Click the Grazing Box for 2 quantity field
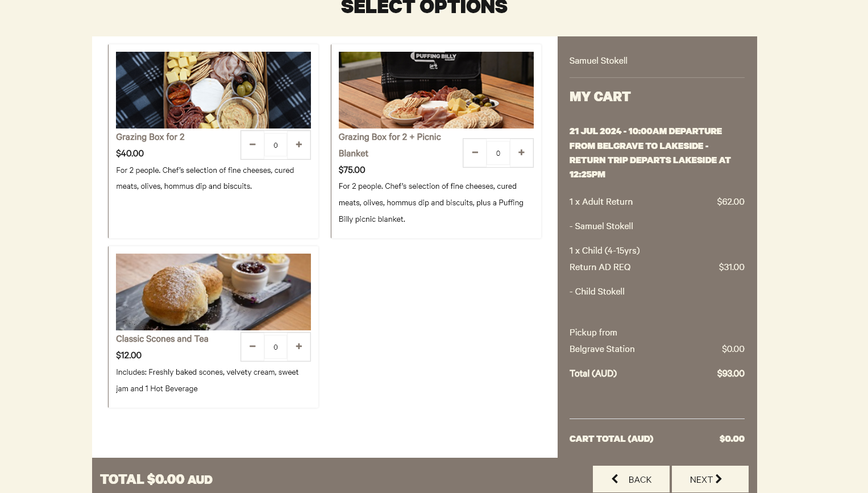Image resolution: width=868 pixels, height=493 pixels. click(276, 145)
